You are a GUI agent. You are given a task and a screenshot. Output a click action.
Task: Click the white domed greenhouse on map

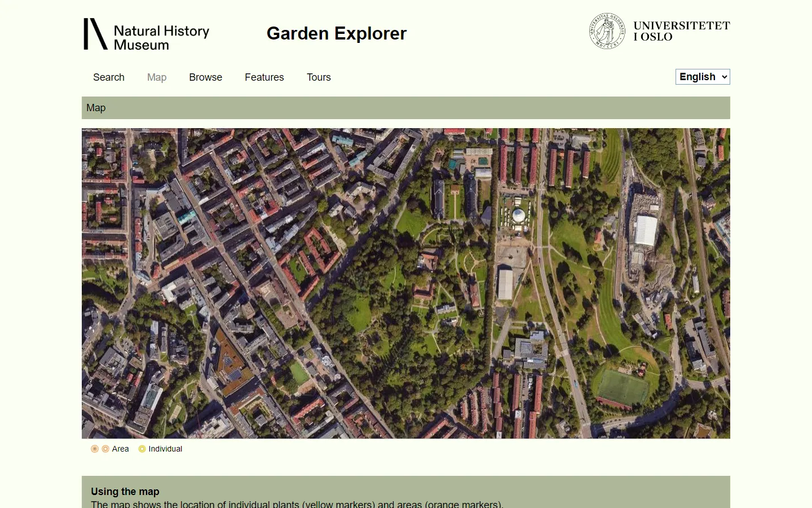pos(519,215)
